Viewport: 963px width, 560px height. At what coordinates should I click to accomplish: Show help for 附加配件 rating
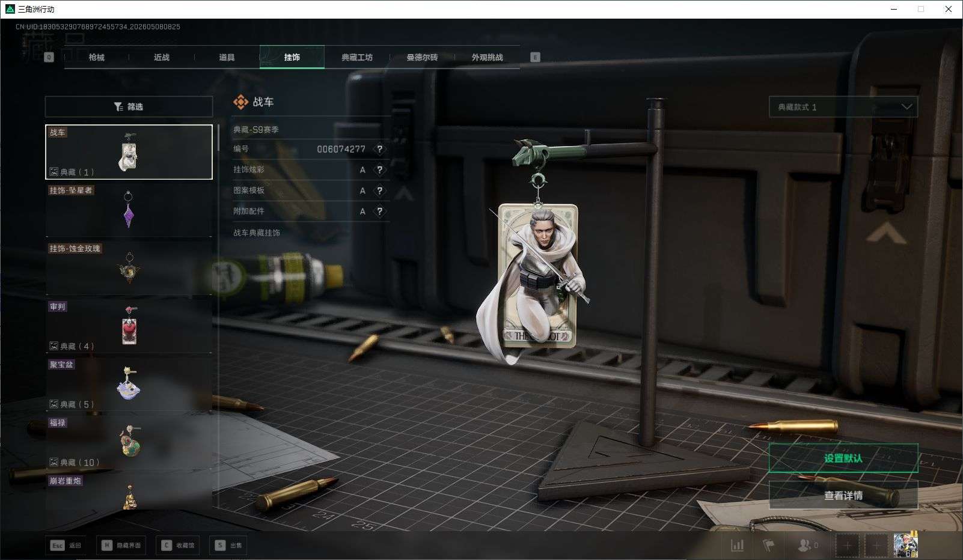(379, 212)
